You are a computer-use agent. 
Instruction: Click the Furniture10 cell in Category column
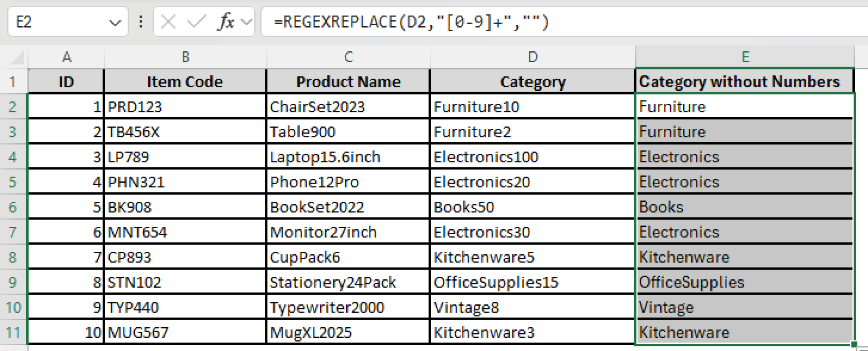[x=532, y=106]
